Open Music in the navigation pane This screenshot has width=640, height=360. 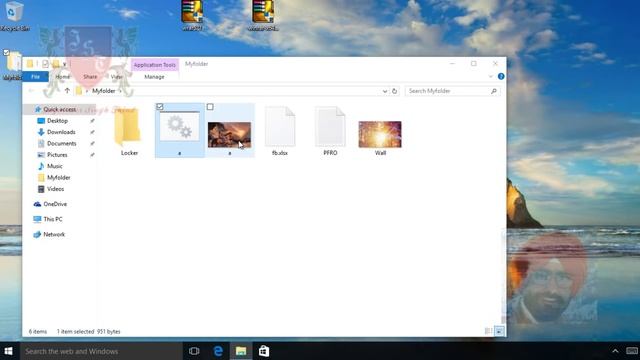click(54, 166)
